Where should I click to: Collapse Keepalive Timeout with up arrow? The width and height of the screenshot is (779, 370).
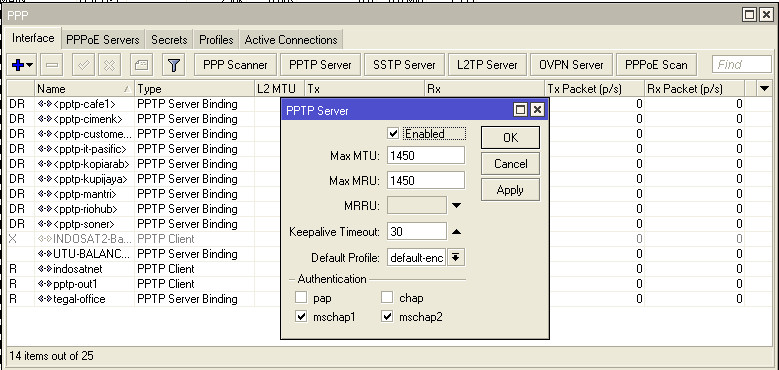pyautogui.click(x=456, y=231)
